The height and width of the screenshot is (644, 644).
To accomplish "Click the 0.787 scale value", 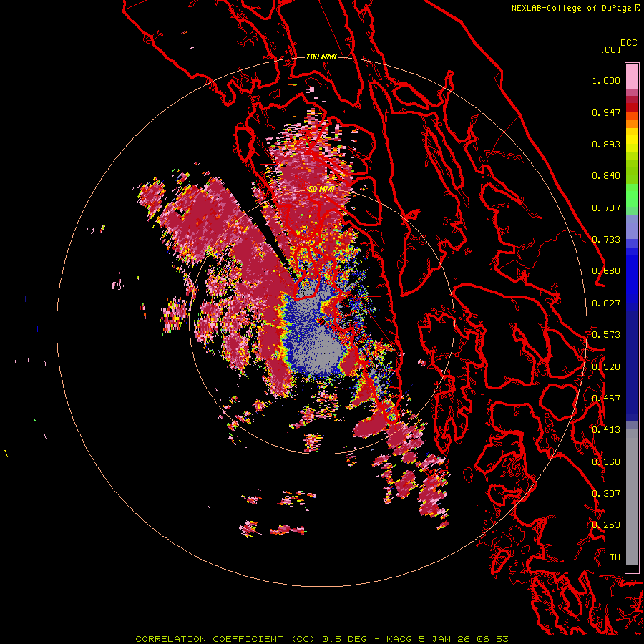I will pos(606,208).
